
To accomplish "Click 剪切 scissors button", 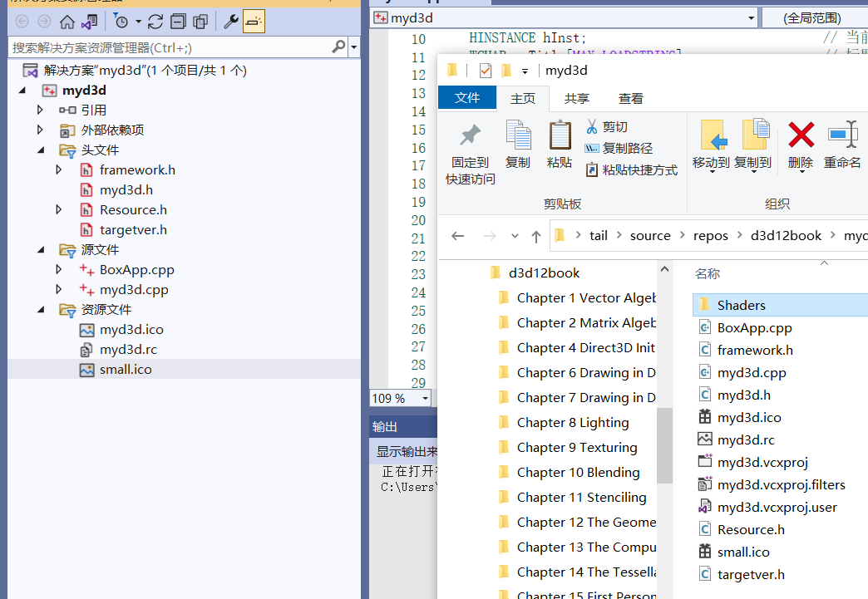I will [607, 126].
